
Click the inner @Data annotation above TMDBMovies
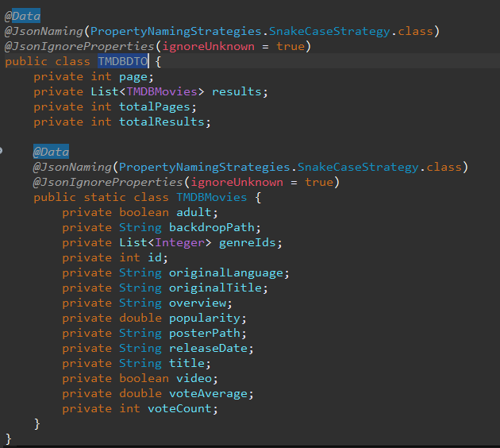(x=51, y=152)
